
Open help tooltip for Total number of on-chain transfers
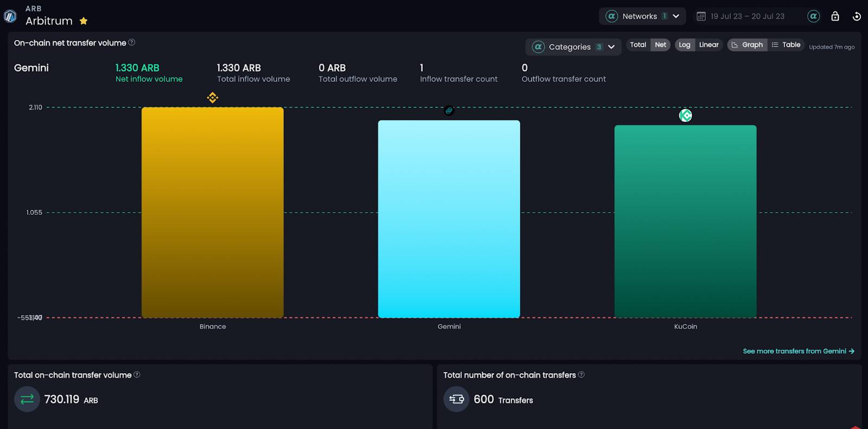coord(581,374)
